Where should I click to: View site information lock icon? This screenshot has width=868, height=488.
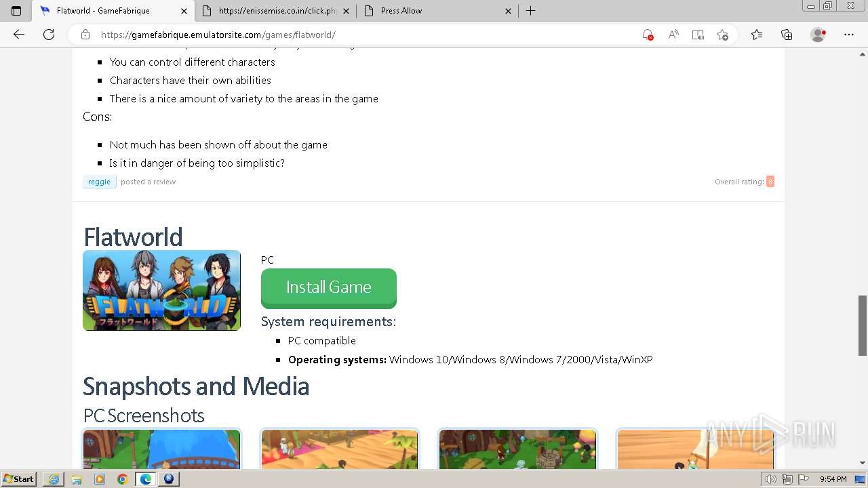point(85,35)
